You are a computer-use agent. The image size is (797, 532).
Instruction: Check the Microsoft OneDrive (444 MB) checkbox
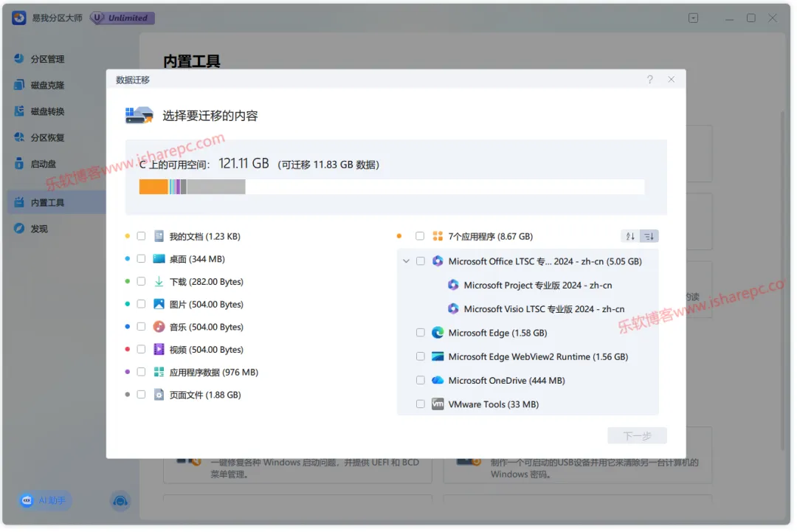coord(421,381)
